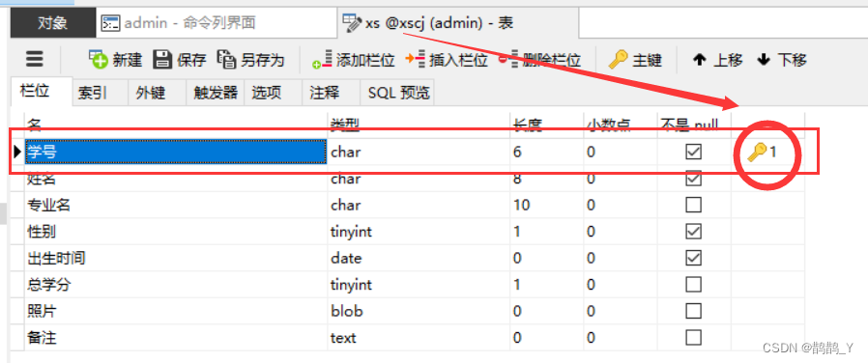Open the 栏位 tab
The height and width of the screenshot is (363, 868).
43,91
